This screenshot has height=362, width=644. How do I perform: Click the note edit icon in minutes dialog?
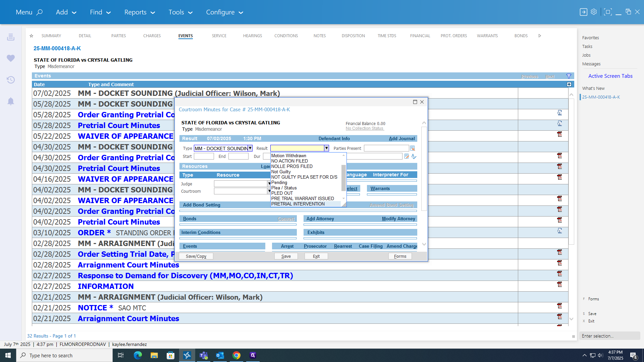[407, 156]
